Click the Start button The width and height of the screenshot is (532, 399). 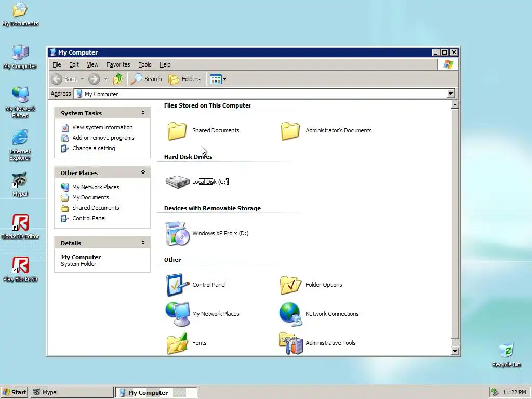pyautogui.click(x=14, y=392)
